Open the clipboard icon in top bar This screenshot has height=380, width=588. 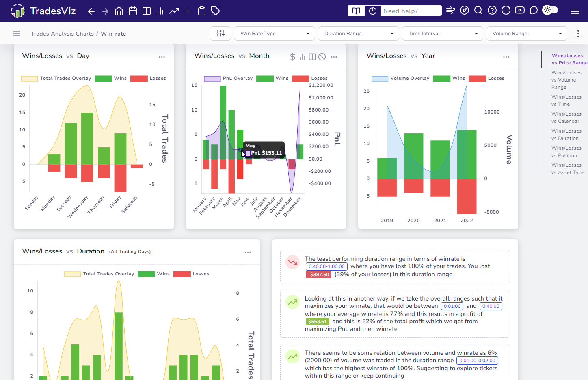click(x=202, y=11)
